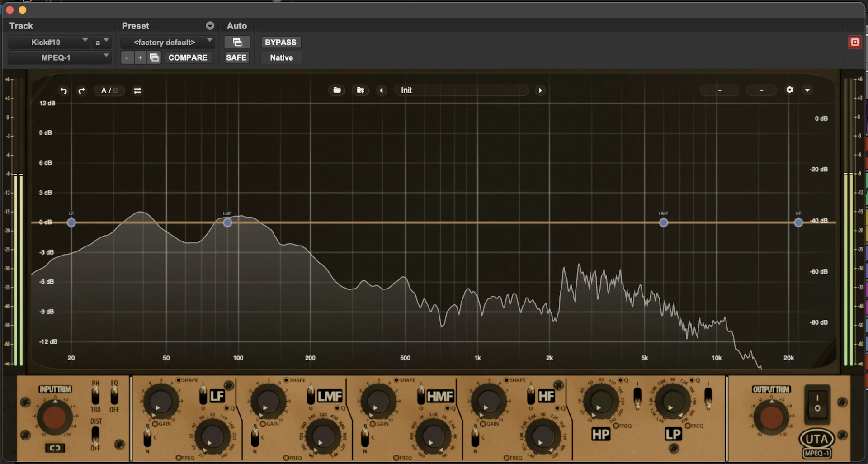Click the Native button

[281, 57]
